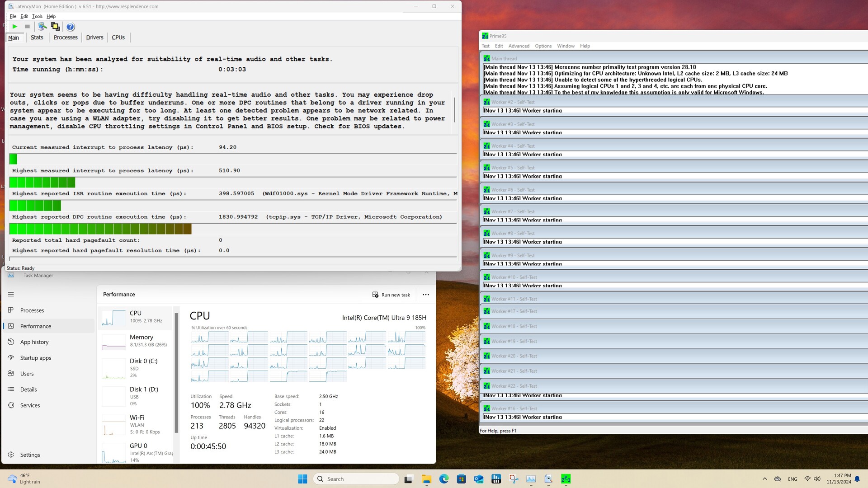
Task: Click the overlapping squares toolbar icon in LatencyMon
Action: (x=55, y=27)
